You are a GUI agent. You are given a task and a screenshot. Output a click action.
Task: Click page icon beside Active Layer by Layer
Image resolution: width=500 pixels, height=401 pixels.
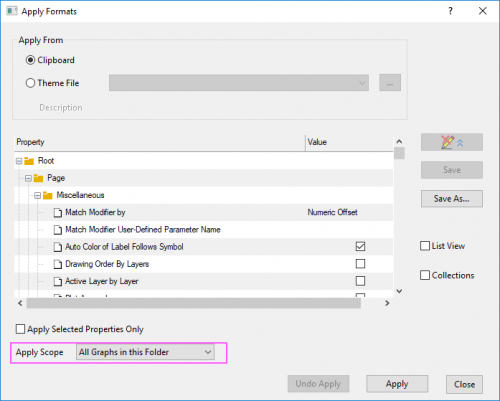[58, 282]
